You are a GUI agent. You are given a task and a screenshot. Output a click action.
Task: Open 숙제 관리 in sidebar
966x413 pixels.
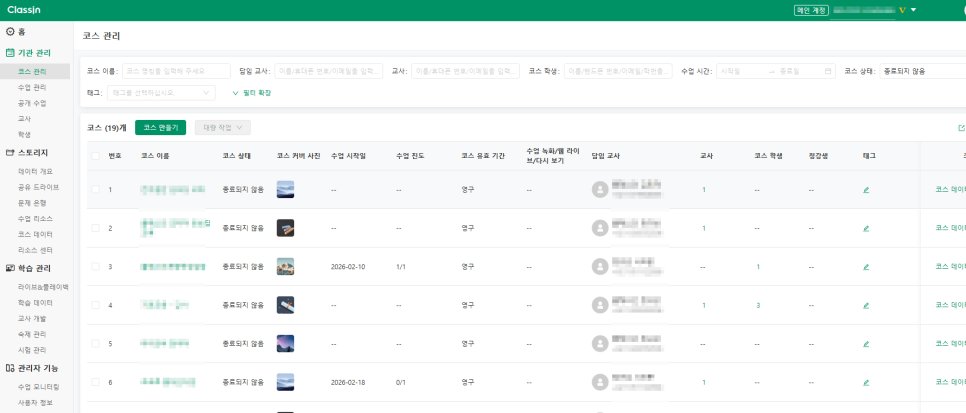[x=32, y=335]
